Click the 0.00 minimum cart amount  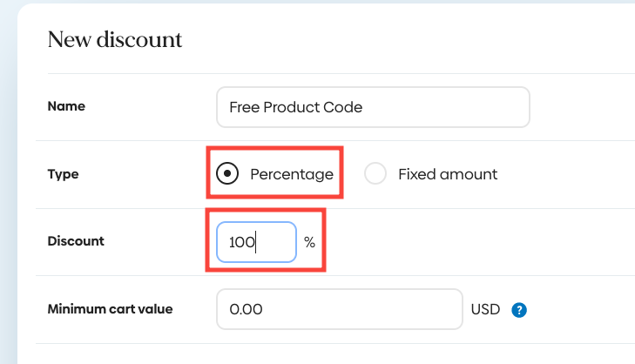tap(246, 309)
